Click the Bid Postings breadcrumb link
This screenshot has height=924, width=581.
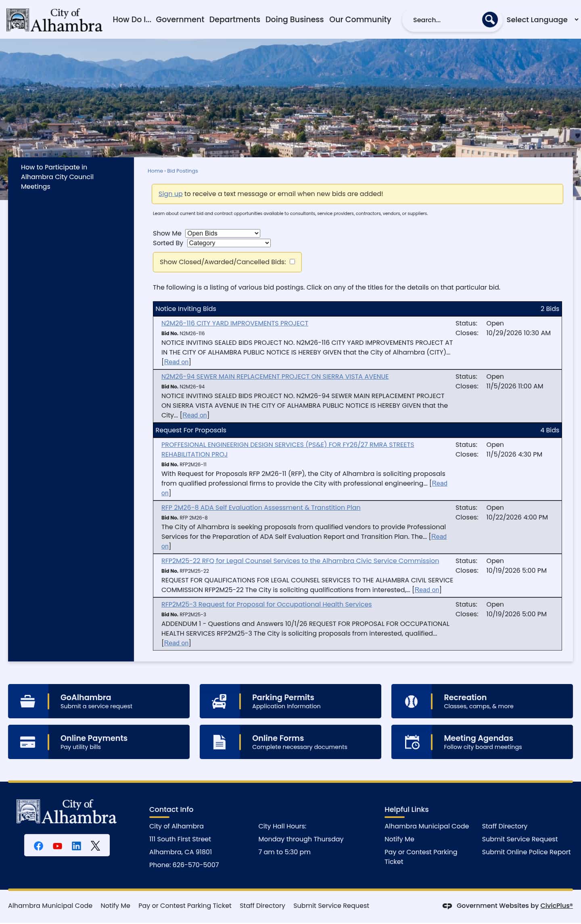coord(182,171)
